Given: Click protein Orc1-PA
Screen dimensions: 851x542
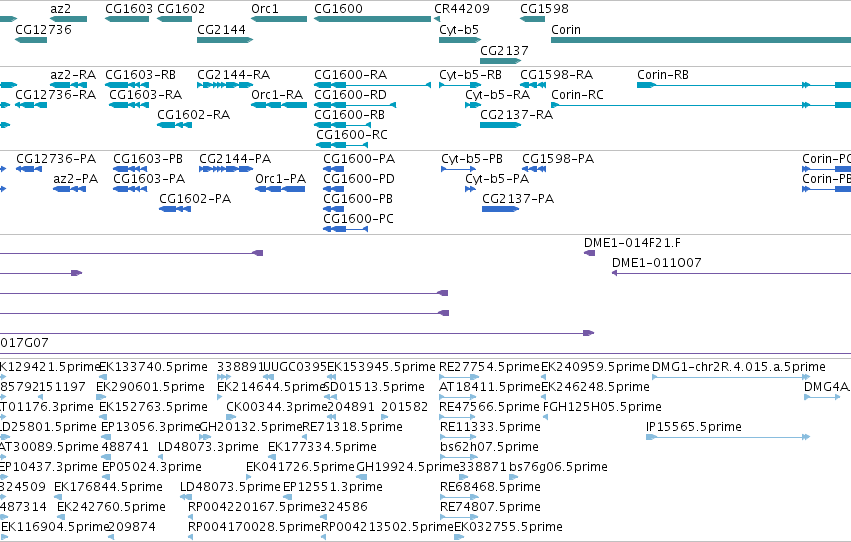Looking at the screenshot, I should point(280,189).
